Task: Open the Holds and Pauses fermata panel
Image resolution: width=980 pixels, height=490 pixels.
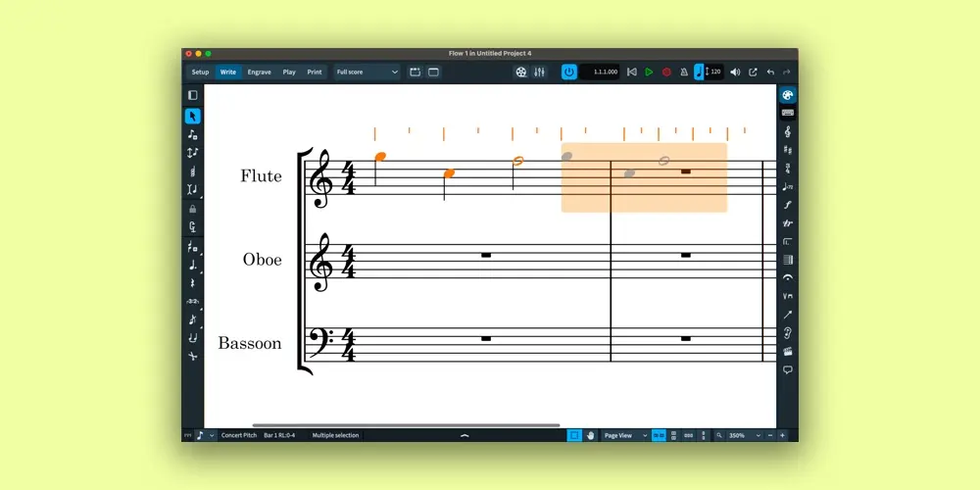Action: point(788,278)
